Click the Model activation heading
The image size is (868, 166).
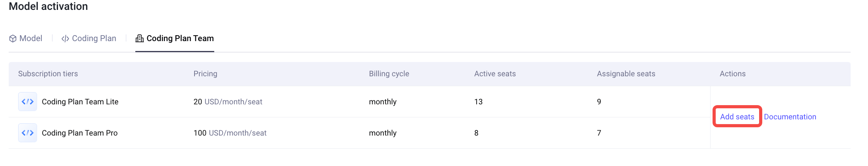tap(48, 6)
